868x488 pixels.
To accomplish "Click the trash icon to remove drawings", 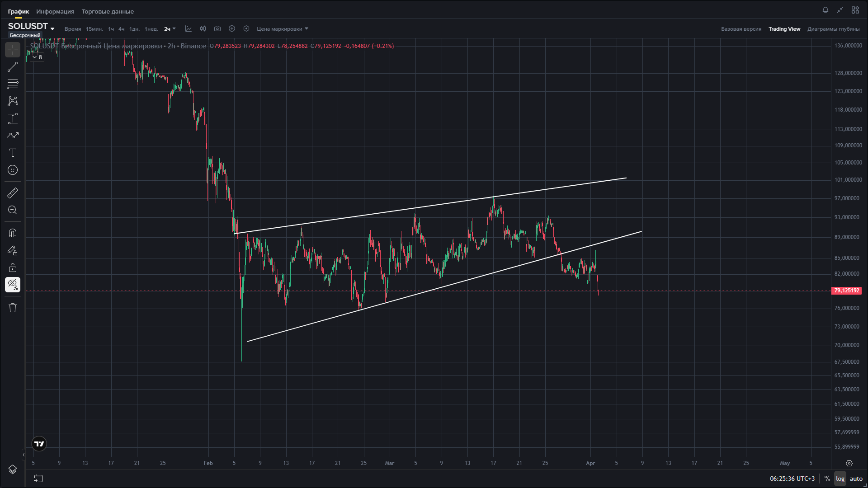I will coord(13,308).
